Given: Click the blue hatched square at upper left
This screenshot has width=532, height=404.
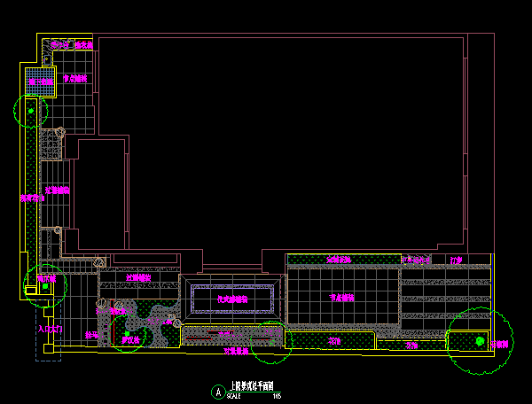Looking at the screenshot, I should (x=40, y=81).
